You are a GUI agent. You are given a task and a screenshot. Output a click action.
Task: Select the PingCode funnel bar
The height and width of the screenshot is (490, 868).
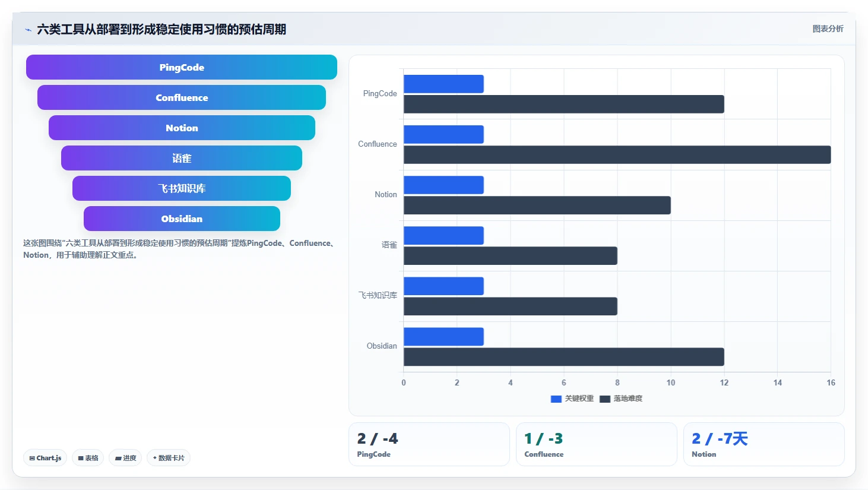click(x=182, y=67)
